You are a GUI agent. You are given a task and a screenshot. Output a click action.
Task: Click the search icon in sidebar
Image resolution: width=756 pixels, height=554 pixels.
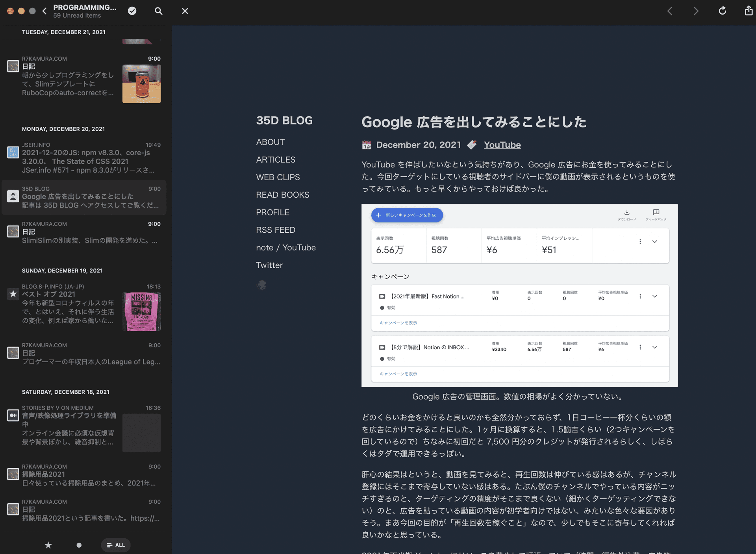[158, 11]
